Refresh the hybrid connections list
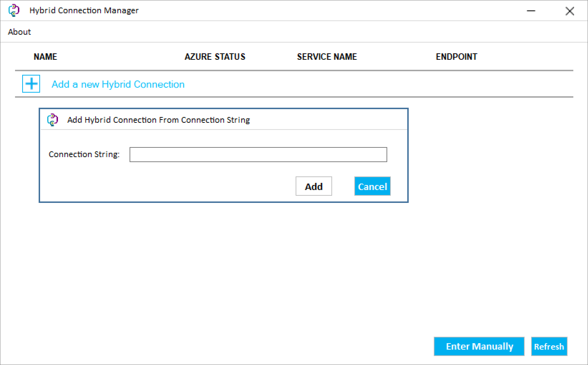 click(549, 346)
